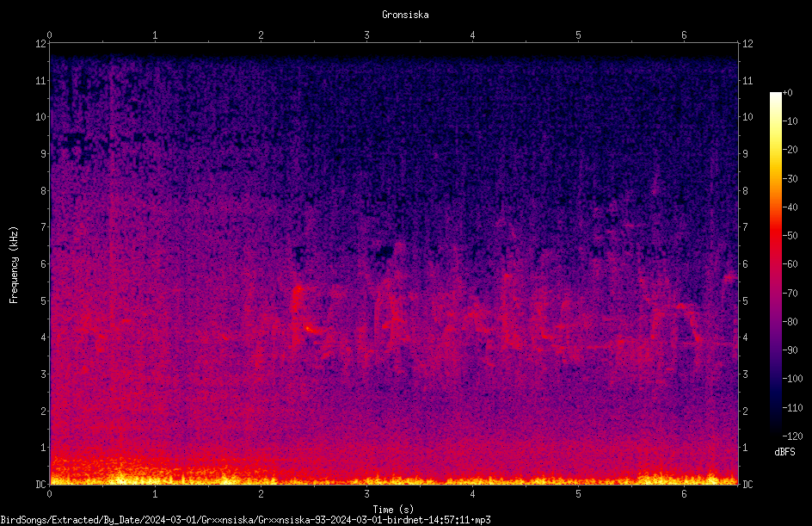
Task: Click the -120 value on the dBFS scale
Action: [x=792, y=436]
